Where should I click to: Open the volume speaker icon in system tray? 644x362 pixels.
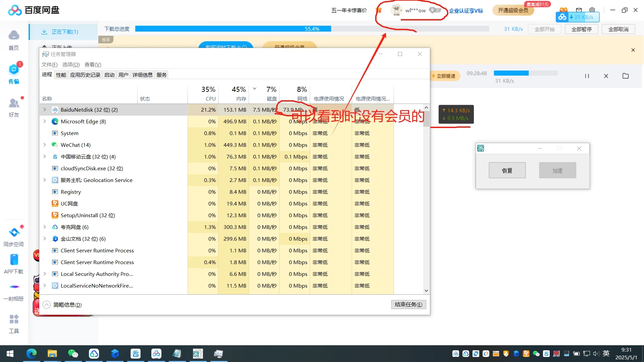point(596,354)
